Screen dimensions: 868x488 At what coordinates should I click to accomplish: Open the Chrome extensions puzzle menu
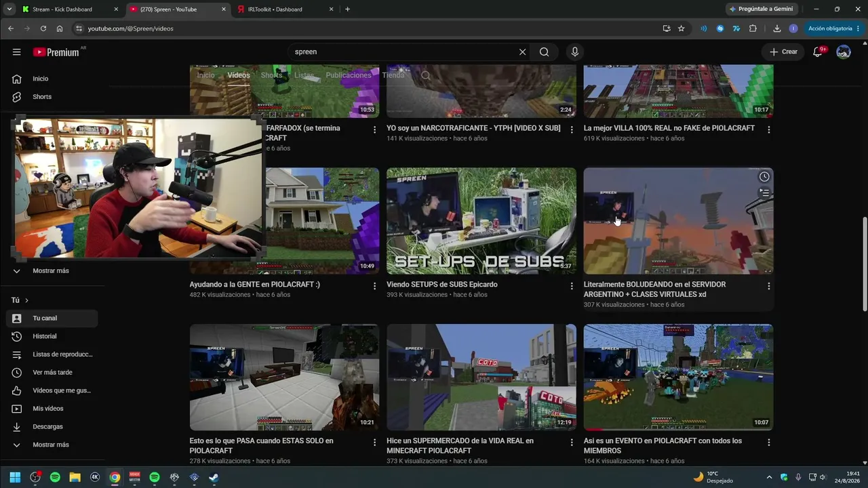(x=753, y=28)
